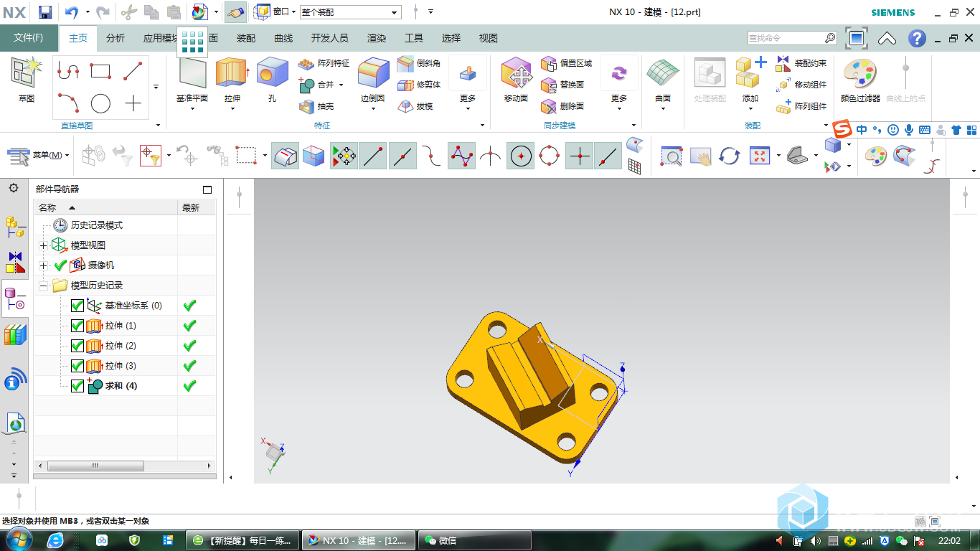Click the 装配约束 assembly constraints icon

click(783, 63)
